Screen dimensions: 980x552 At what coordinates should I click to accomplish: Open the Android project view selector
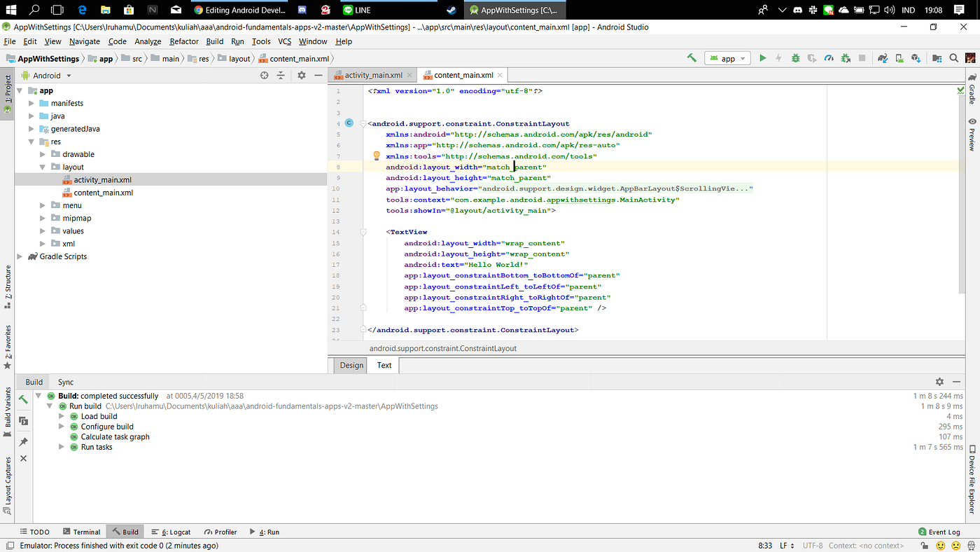pos(47,76)
